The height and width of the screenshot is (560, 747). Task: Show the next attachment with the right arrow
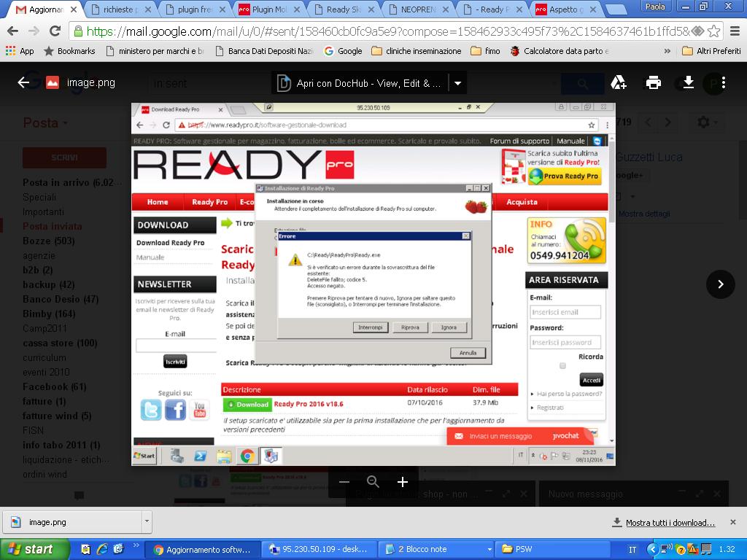[720, 284]
